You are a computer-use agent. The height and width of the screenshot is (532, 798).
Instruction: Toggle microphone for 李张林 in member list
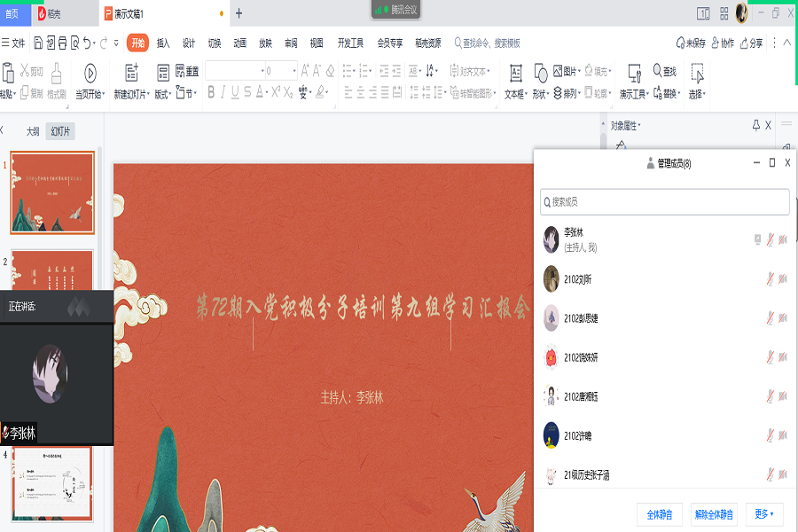pos(770,239)
